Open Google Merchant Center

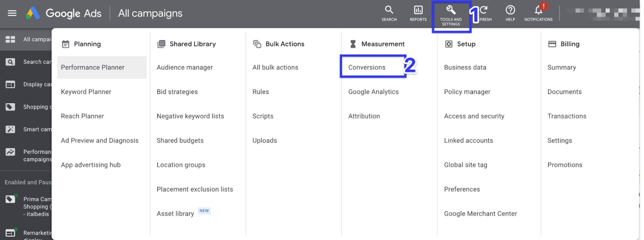480,214
